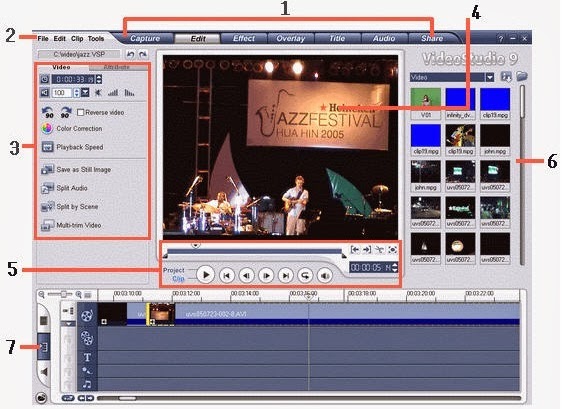Open the System Volume speaker button
562x409 pixels.
point(325,275)
